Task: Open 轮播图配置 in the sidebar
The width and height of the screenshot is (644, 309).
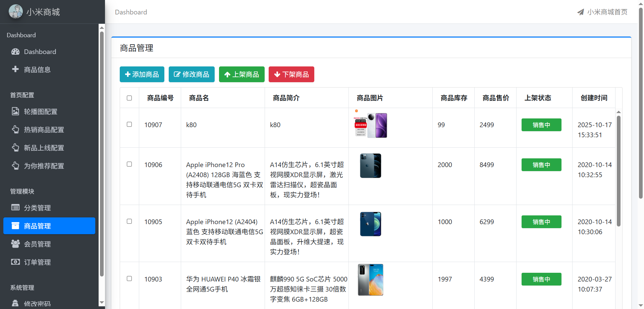Action: point(49,111)
